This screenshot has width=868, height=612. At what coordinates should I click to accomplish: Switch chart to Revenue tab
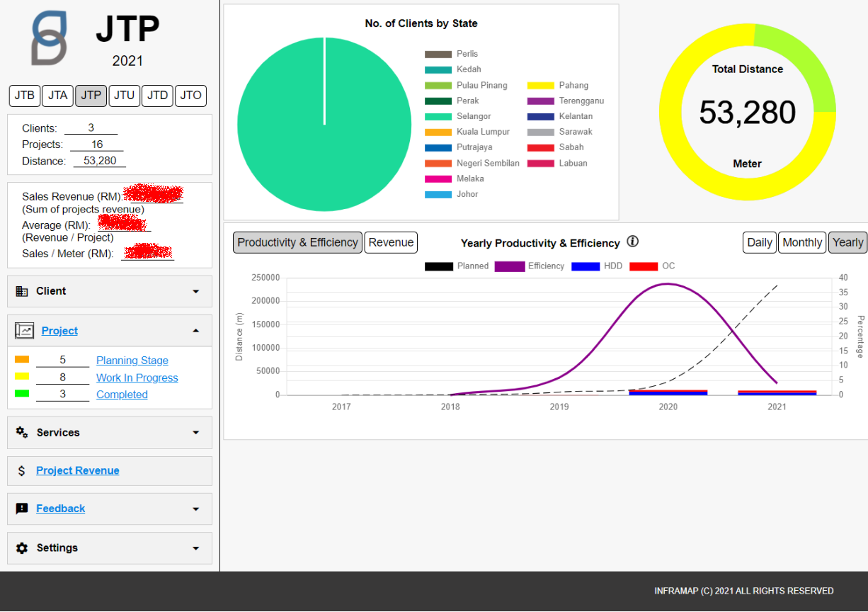click(x=391, y=242)
